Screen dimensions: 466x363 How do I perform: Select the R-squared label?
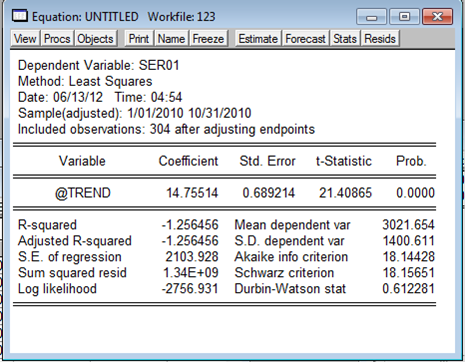[x=47, y=225]
